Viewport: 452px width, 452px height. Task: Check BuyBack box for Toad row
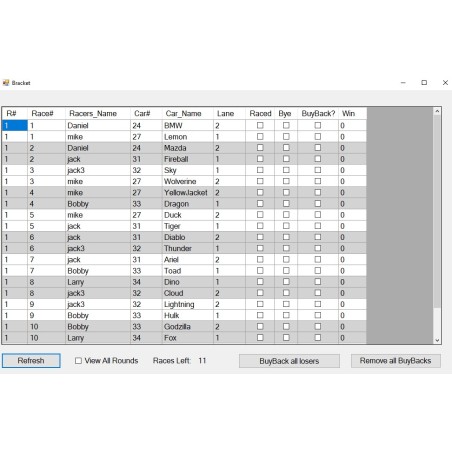click(x=318, y=271)
